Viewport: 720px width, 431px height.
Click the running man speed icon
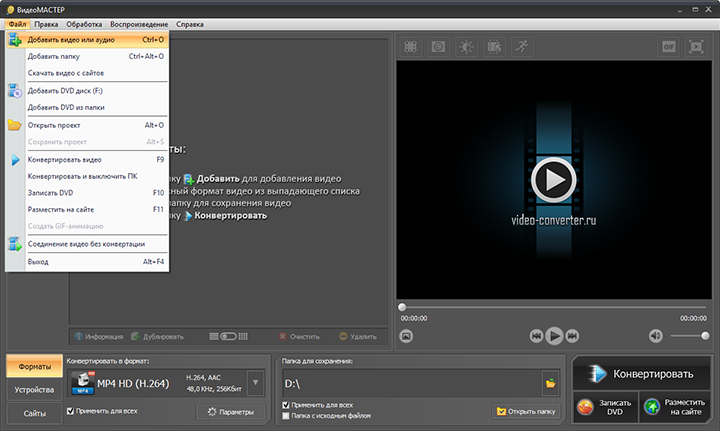pos(522,46)
